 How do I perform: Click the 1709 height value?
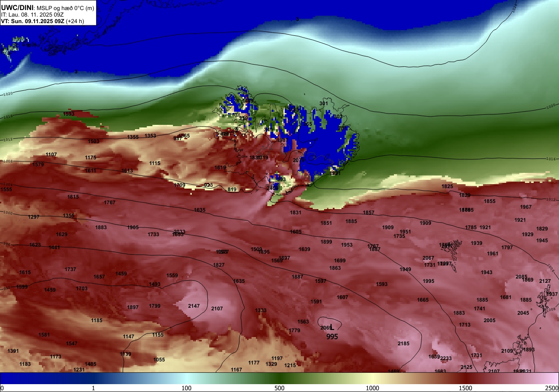point(179,185)
